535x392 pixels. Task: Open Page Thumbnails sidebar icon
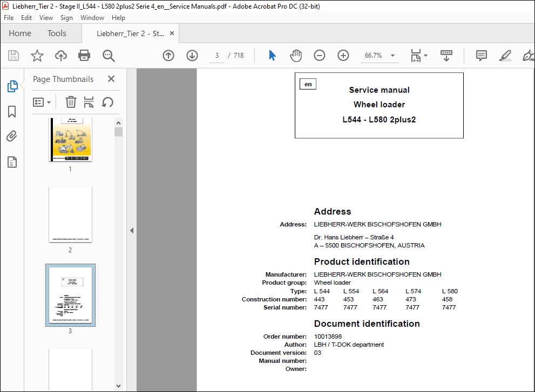point(12,86)
